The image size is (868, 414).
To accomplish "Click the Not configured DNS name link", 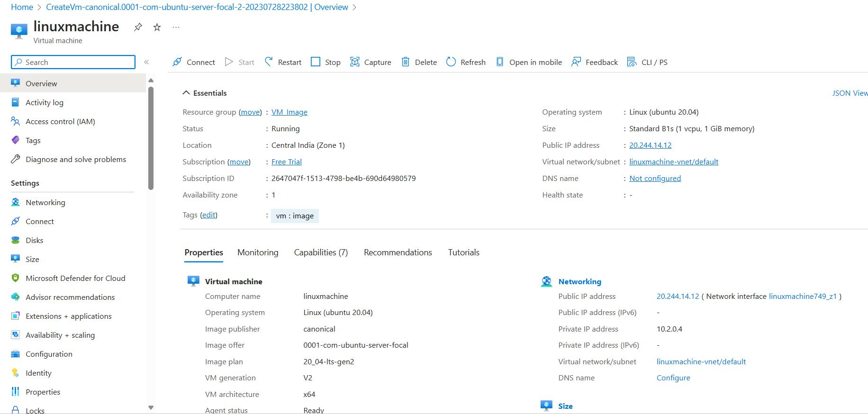I will click(655, 179).
